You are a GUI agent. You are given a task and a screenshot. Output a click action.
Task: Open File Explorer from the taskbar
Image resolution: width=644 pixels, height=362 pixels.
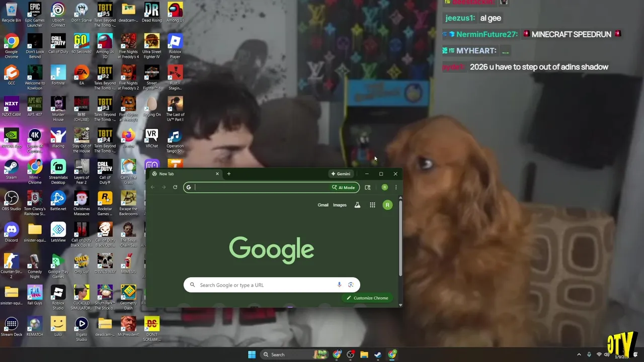tap(364, 355)
